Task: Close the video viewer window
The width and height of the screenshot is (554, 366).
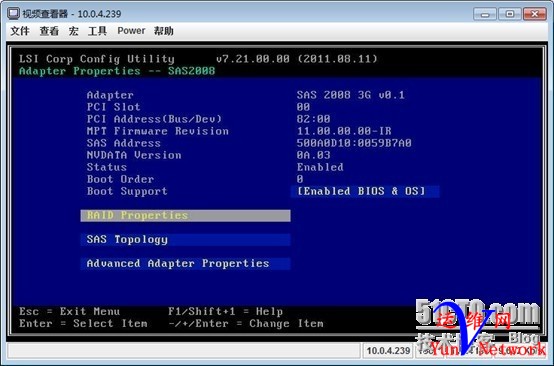Action: coord(535,14)
